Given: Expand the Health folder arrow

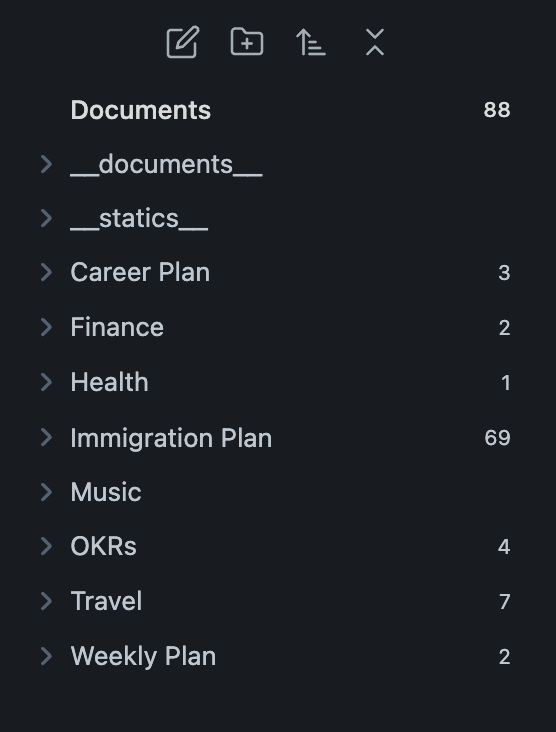Looking at the screenshot, I should [46, 382].
